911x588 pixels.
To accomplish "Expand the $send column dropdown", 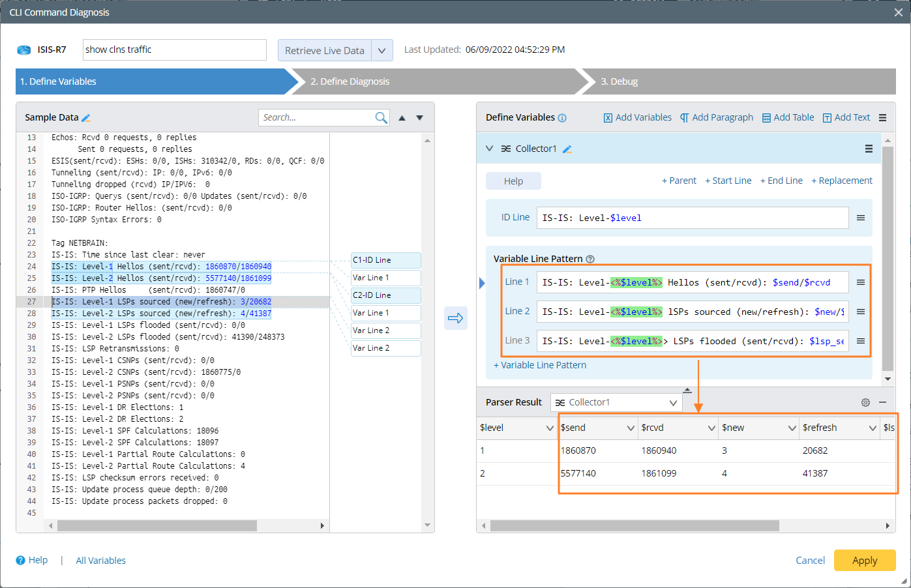I will point(631,428).
